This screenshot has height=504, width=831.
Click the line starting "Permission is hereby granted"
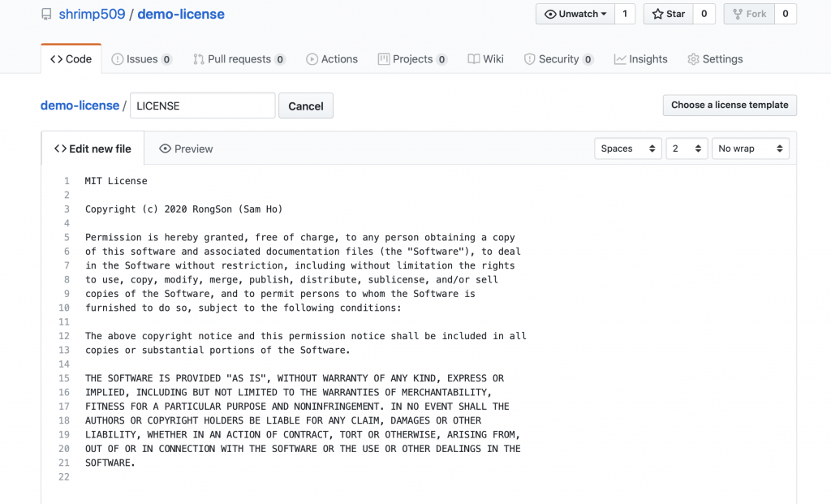[x=300, y=238]
